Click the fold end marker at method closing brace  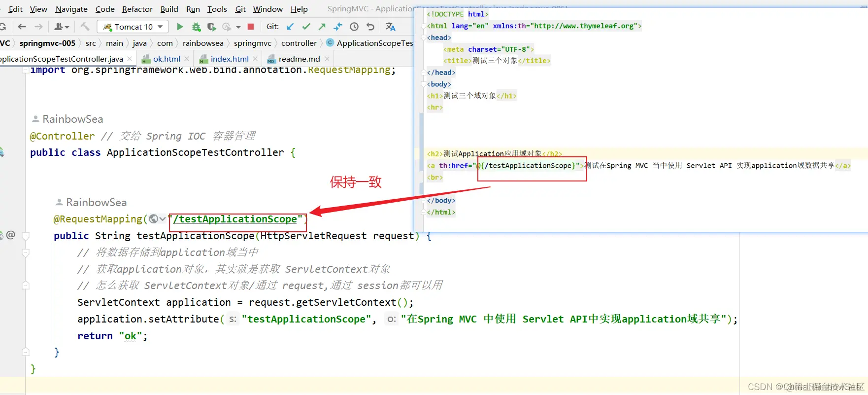point(26,352)
